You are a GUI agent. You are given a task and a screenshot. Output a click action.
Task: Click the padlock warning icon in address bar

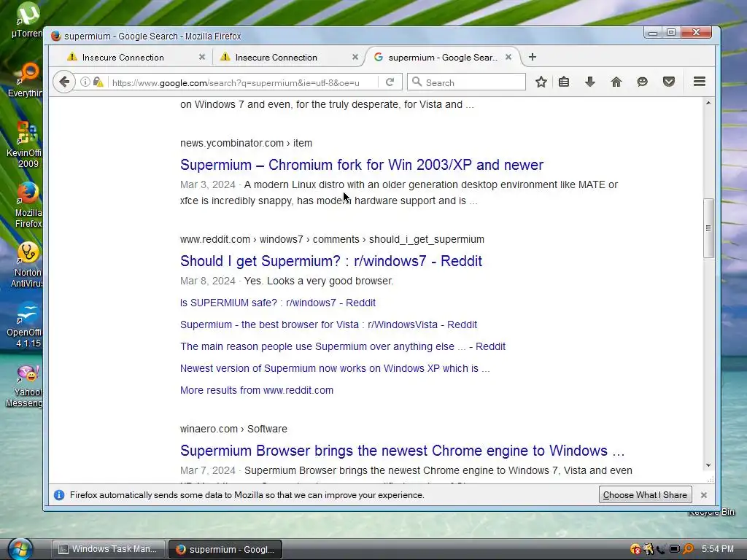pos(98,82)
